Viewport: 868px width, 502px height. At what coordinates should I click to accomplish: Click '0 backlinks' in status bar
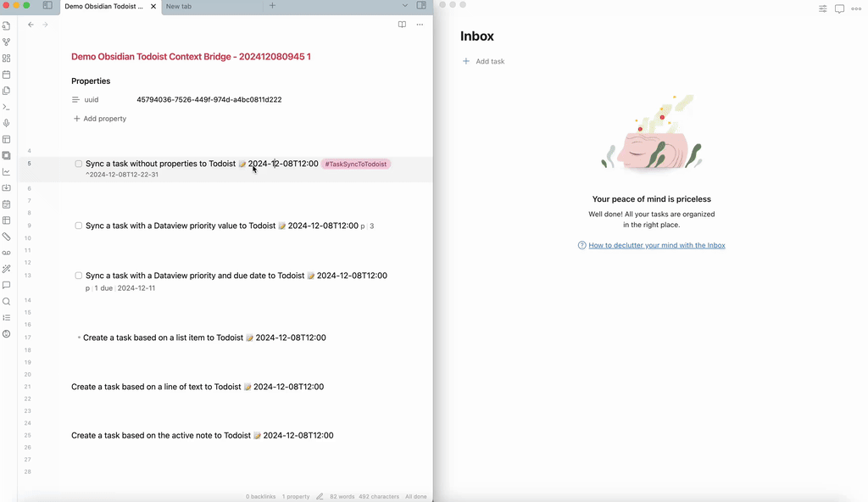[x=261, y=496]
